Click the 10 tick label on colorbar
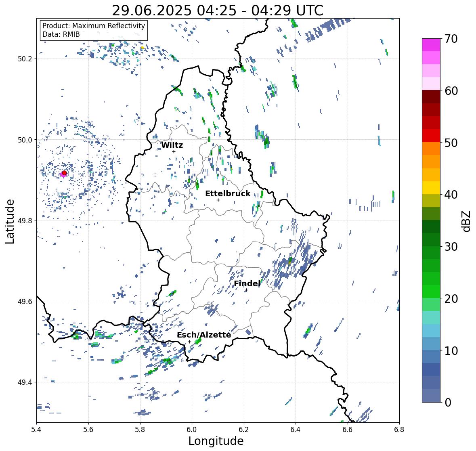Screen dimensions: 476x451 tap(451, 350)
